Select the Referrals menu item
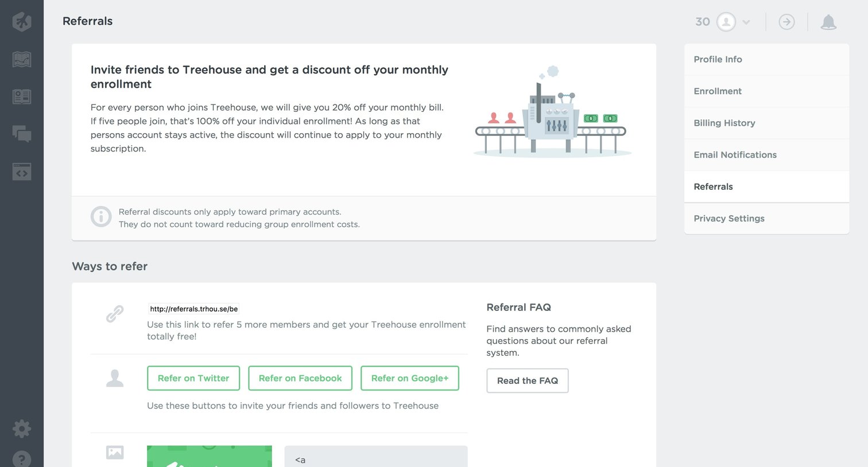Image resolution: width=868 pixels, height=467 pixels. click(766, 186)
